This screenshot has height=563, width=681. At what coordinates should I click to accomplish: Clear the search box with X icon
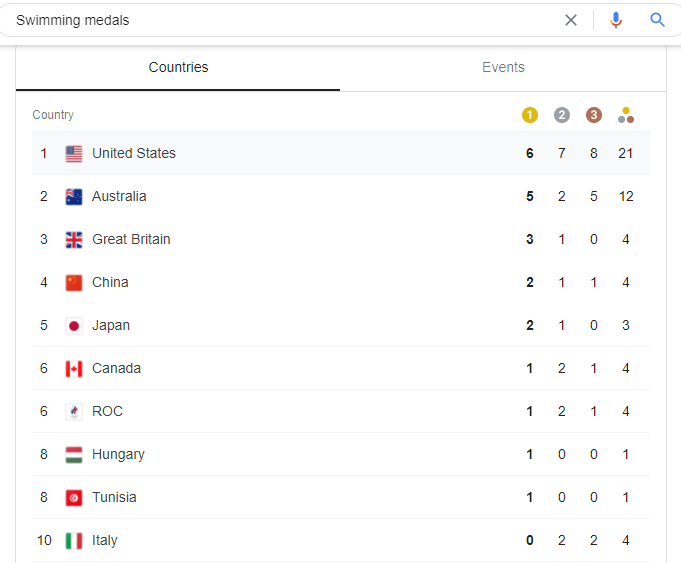(571, 20)
